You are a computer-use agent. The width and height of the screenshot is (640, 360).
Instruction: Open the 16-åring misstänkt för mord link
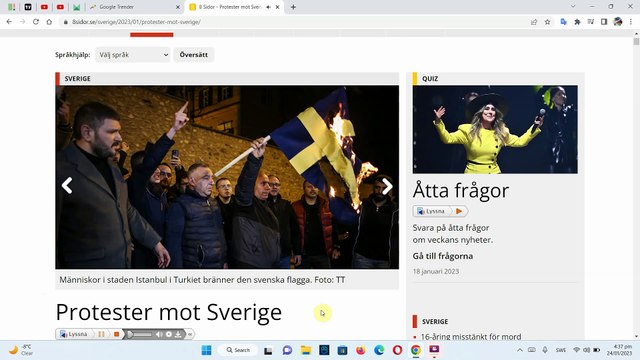pos(471,337)
